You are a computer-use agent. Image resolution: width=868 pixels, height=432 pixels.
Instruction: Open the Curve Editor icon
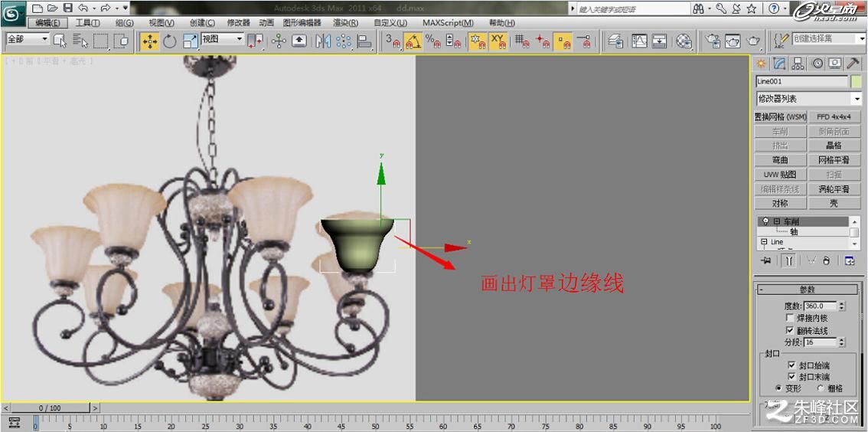639,41
